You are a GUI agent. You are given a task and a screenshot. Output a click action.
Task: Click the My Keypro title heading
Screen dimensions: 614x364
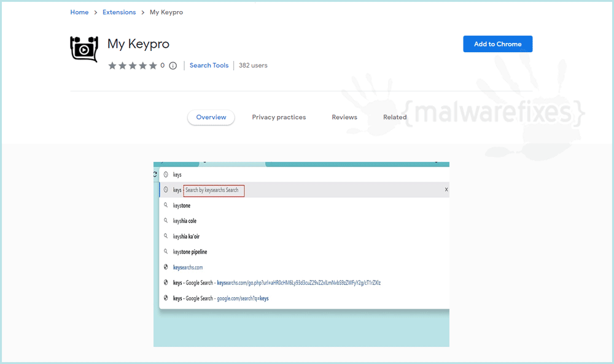point(138,44)
